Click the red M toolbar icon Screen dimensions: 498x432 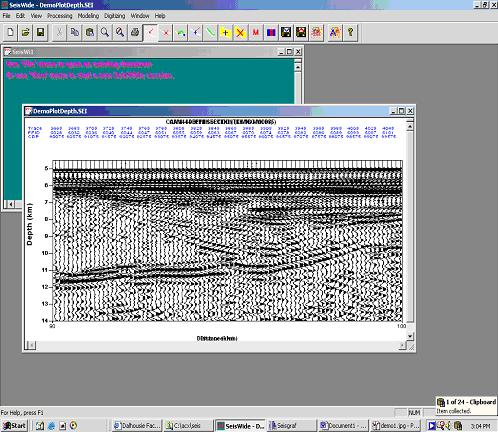click(256, 32)
